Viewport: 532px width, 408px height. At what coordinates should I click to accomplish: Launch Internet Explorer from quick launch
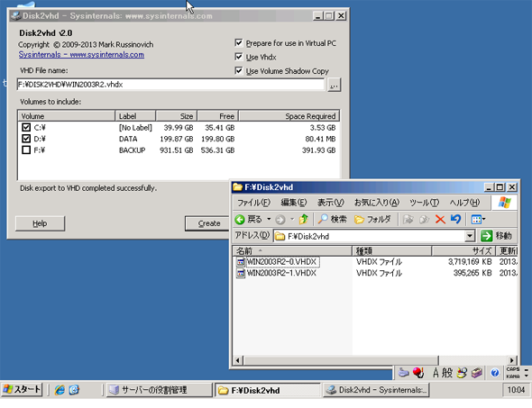pos(60,390)
